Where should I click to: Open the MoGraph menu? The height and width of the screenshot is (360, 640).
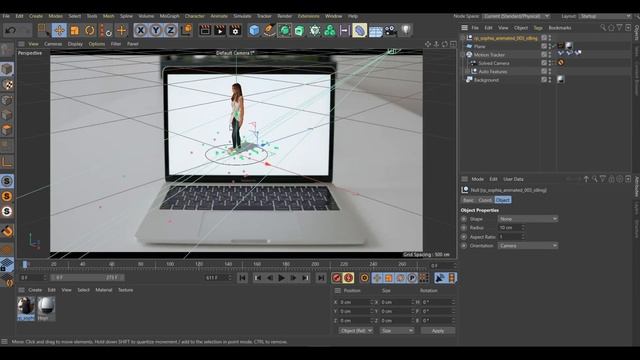169,16
